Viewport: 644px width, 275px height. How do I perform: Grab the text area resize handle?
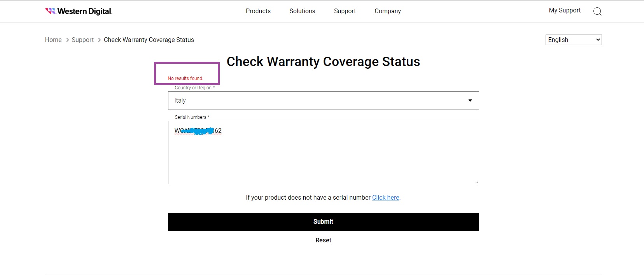tap(476, 181)
